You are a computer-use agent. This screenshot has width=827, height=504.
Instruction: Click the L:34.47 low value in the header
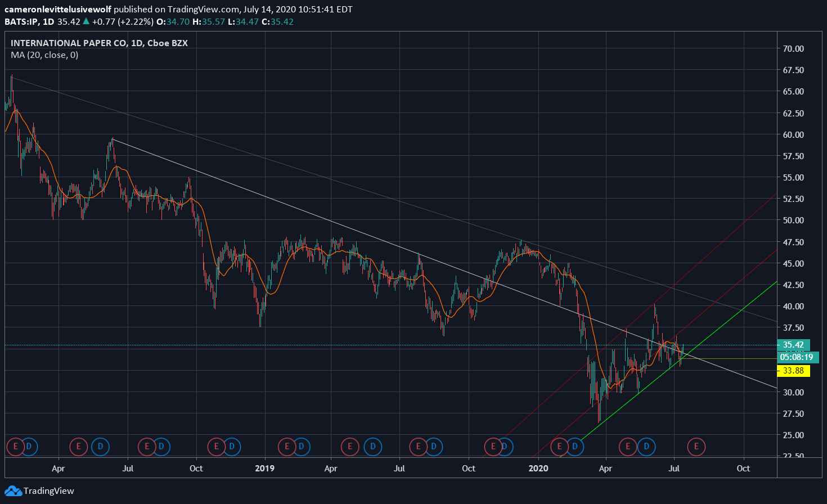pos(244,22)
